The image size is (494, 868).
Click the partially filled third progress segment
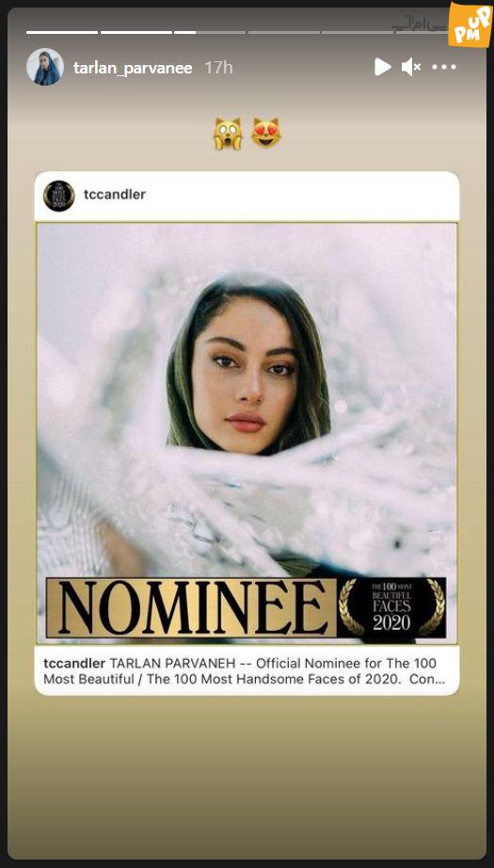pyautogui.click(x=210, y=33)
